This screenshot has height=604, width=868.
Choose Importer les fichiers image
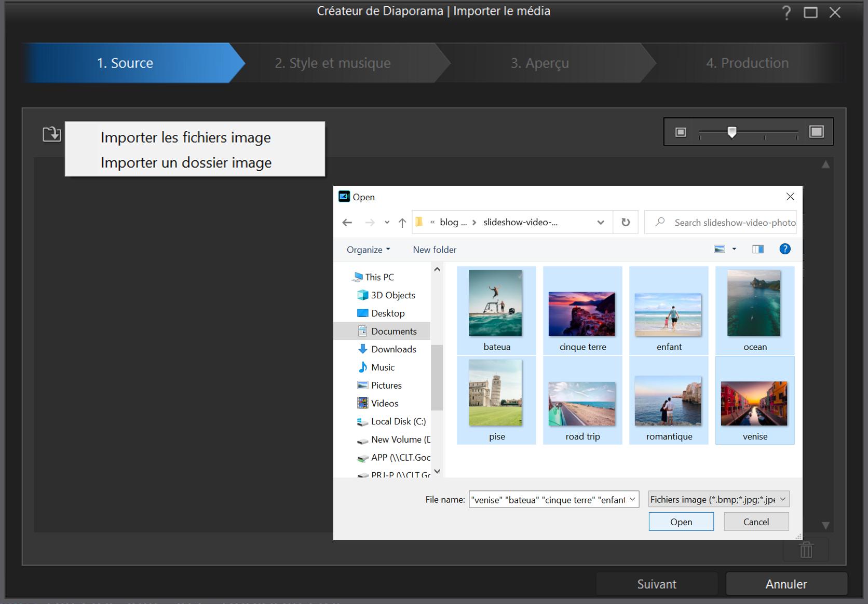(185, 138)
